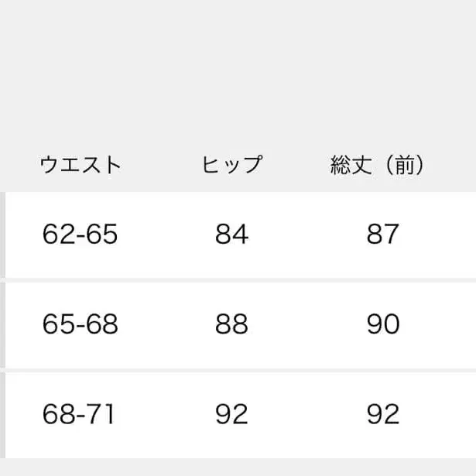The height and width of the screenshot is (476, 476).
Task: Click the 総丈（前） column header
Action: [x=378, y=165]
